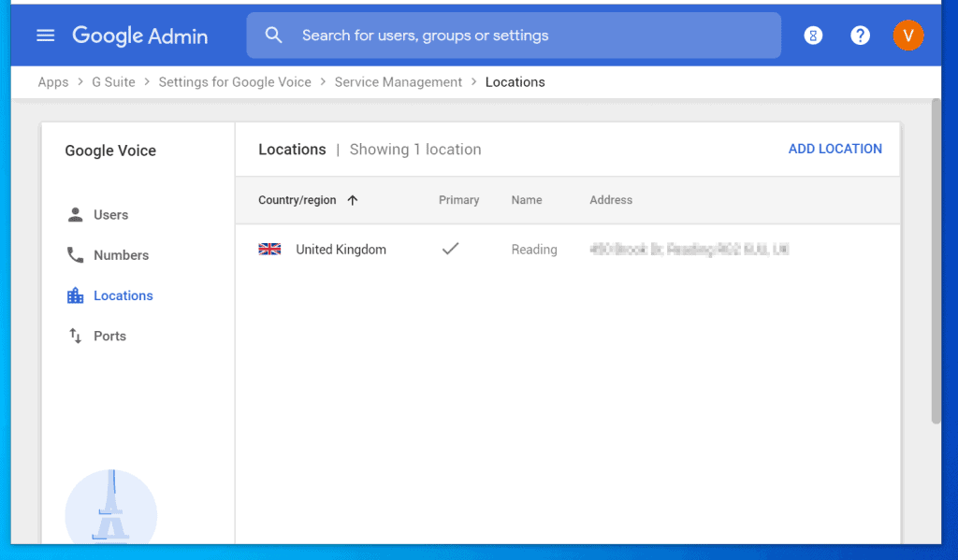This screenshot has height=560, width=958.
Task: Open Service Management breadcrumb link
Action: [x=399, y=82]
